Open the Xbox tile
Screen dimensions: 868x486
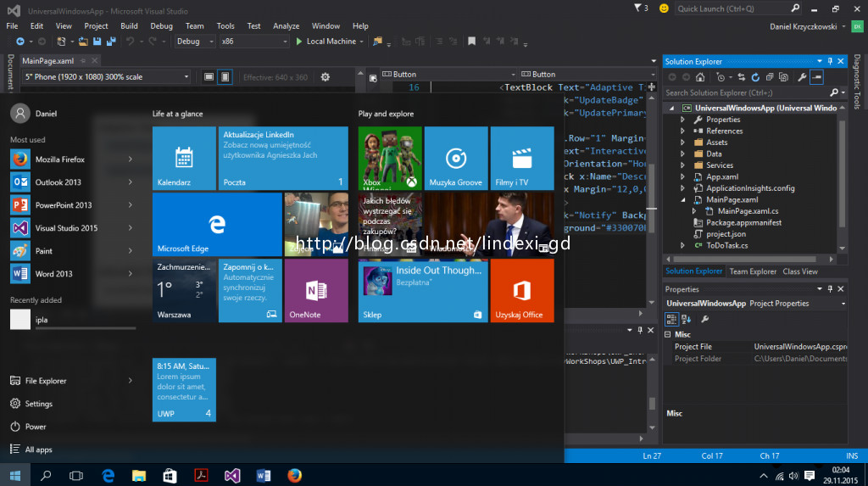(390, 158)
